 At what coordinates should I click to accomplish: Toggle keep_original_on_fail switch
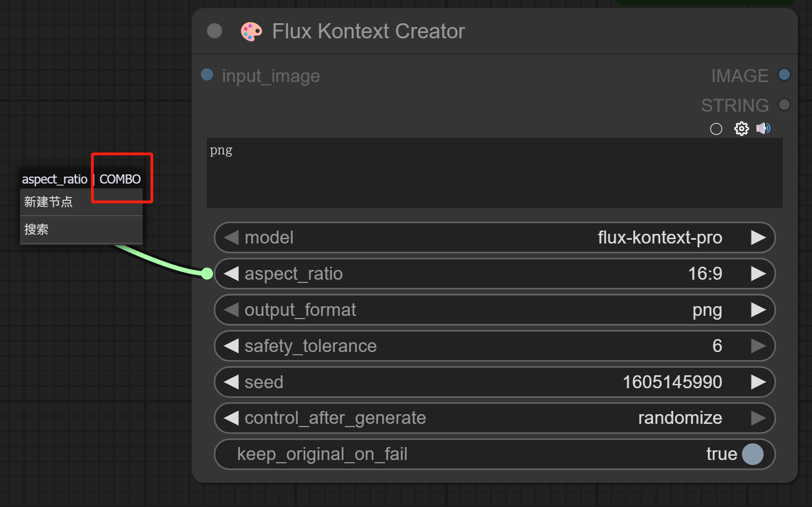[x=752, y=454]
